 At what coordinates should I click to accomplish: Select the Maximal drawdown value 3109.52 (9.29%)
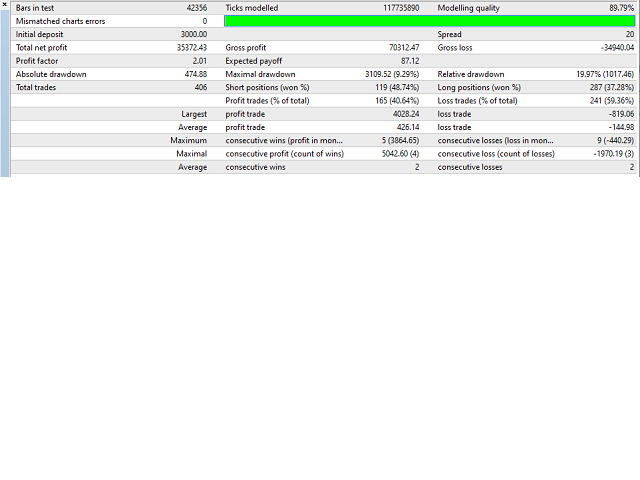[383, 74]
